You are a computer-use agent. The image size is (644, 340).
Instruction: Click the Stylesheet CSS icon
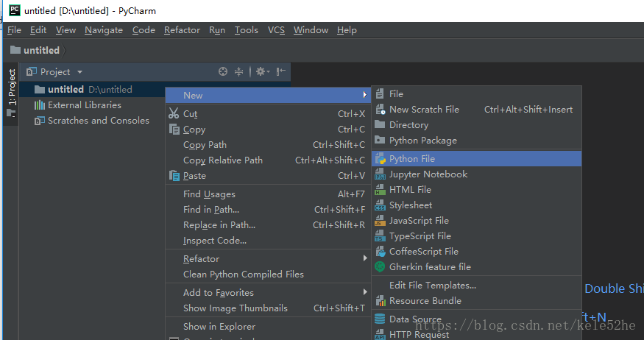coord(381,205)
